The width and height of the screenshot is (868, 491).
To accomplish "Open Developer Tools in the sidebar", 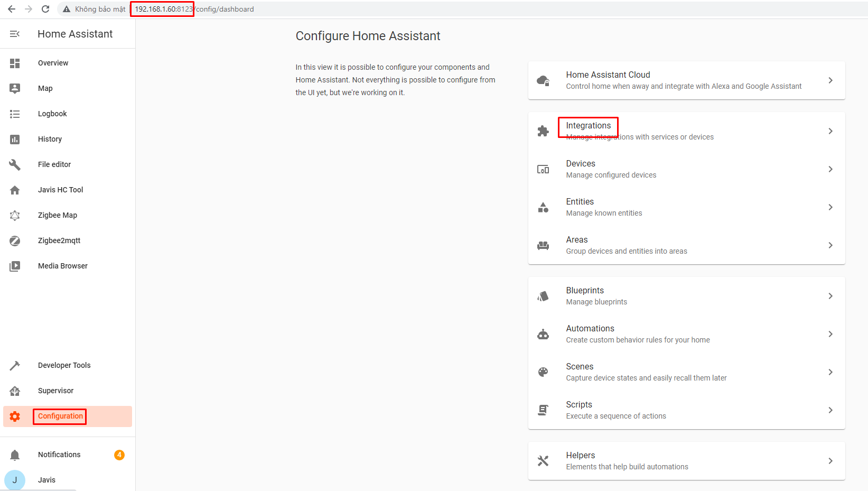I will 68,365.
